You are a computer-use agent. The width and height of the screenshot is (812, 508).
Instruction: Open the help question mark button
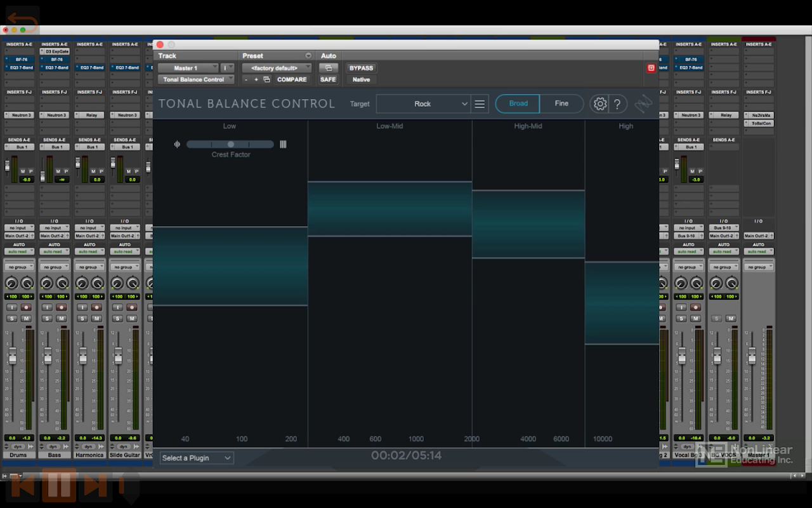pyautogui.click(x=617, y=104)
